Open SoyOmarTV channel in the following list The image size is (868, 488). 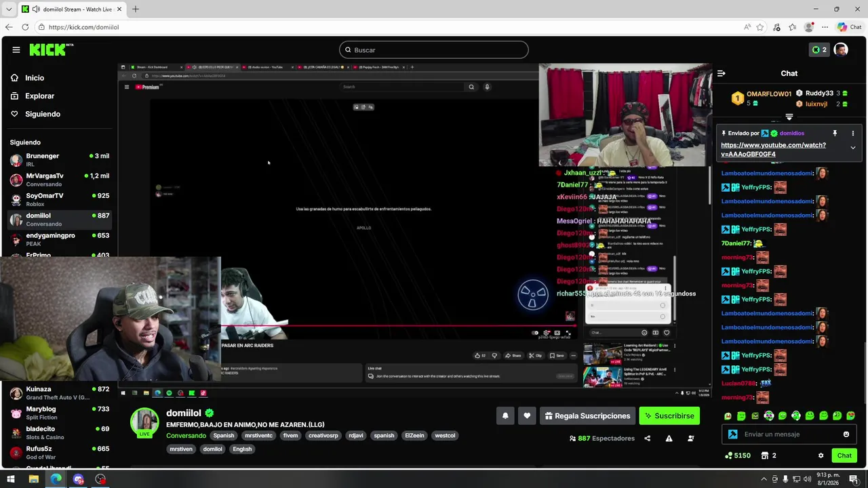point(60,199)
